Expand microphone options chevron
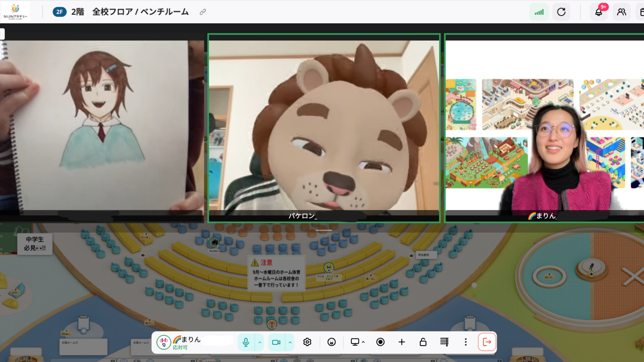 click(x=260, y=342)
